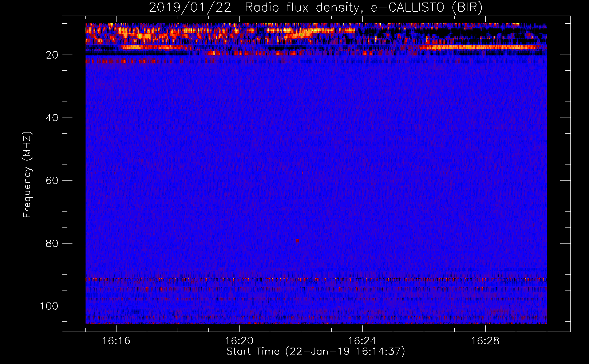Click the 20 MHz frequency tick label

(x=52, y=55)
